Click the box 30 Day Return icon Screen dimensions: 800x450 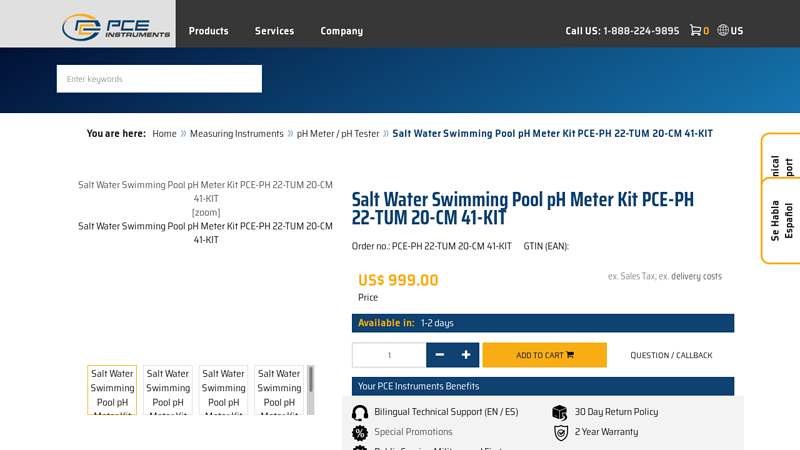coord(560,412)
